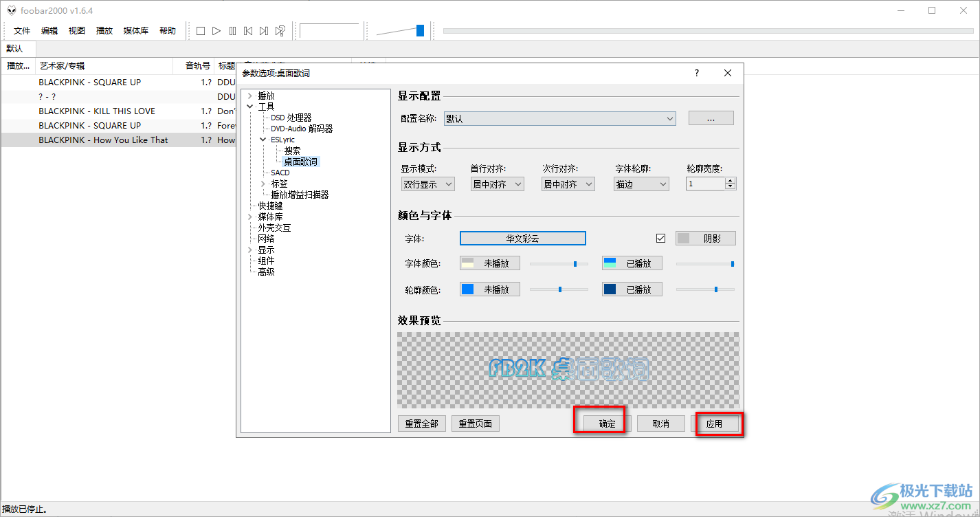Open the 播放 menu in the menu bar
The image size is (980, 517).
[104, 31]
